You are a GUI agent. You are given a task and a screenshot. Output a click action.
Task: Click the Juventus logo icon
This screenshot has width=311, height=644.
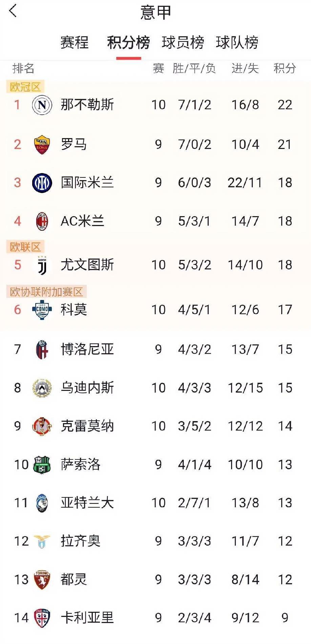click(41, 265)
